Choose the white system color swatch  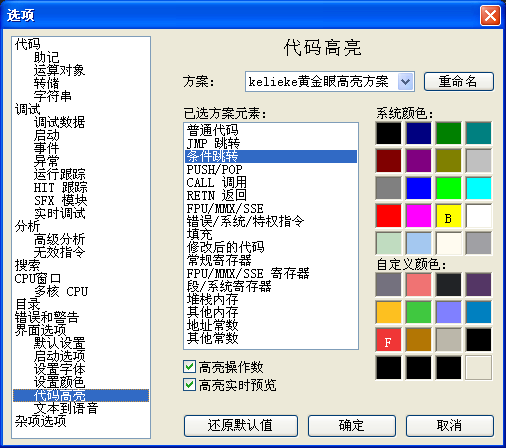479,216
